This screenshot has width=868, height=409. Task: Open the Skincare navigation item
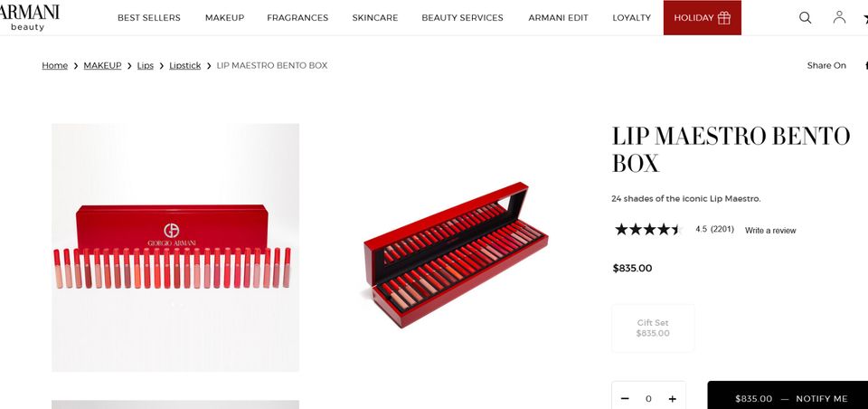click(374, 18)
